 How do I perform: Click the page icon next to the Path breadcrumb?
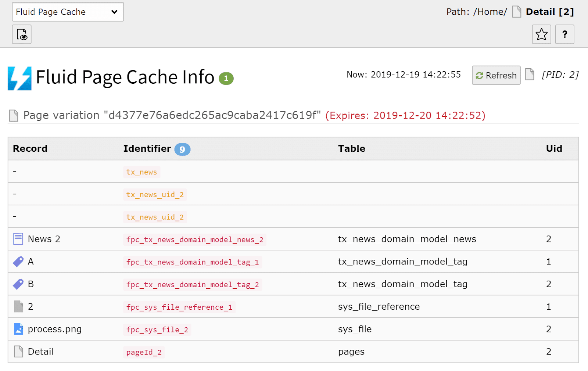click(517, 11)
